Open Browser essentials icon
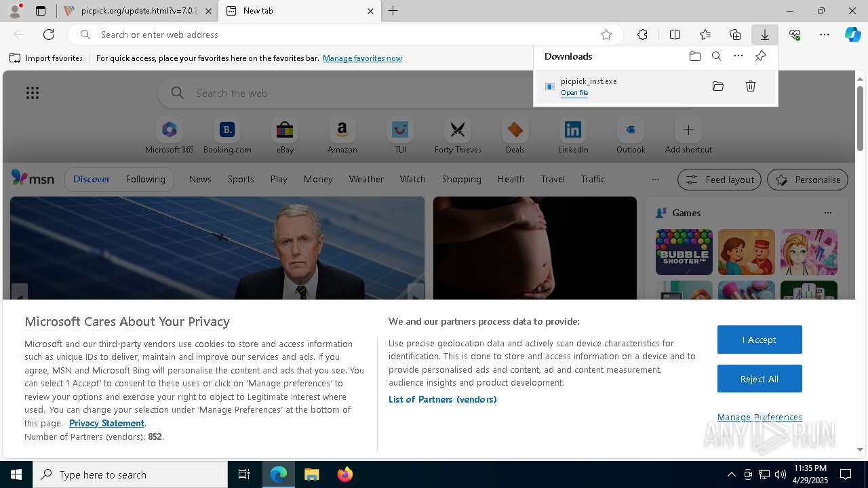Screen dimensions: 868x488 pyautogui.click(x=795, y=35)
